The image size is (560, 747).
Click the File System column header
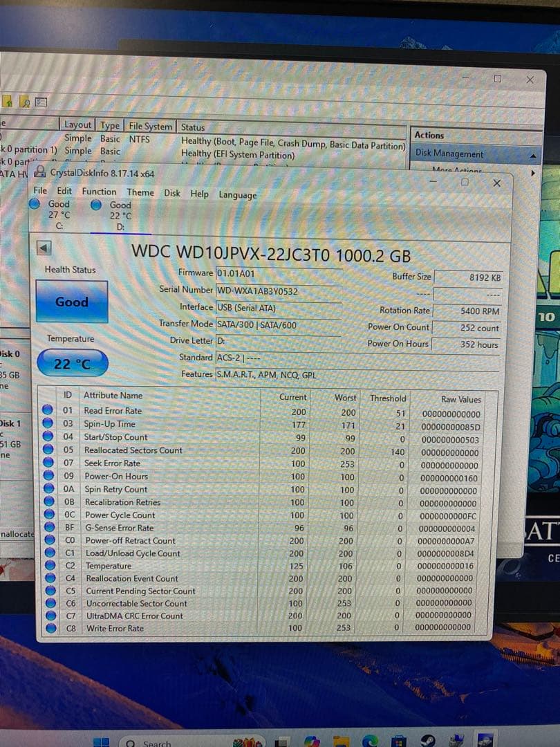pos(151,127)
